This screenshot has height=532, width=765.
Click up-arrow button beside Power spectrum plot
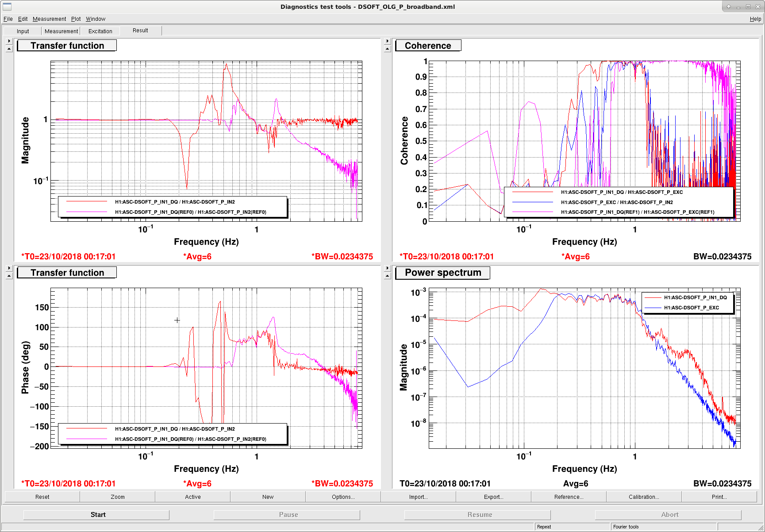tap(388, 276)
